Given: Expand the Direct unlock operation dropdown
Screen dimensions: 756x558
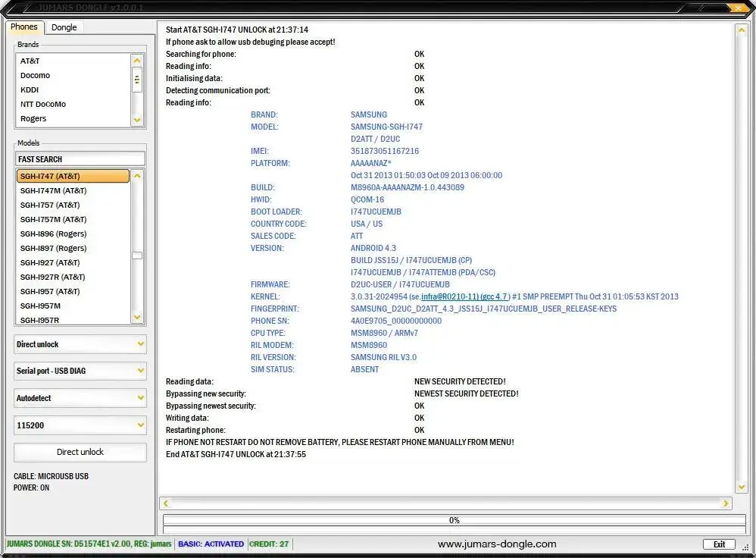Looking at the screenshot, I should 141,344.
